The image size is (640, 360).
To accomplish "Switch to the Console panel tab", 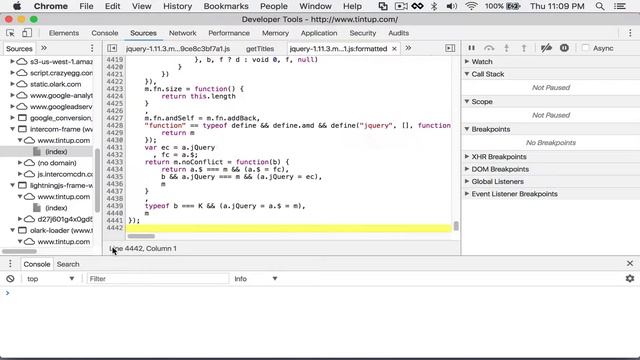I will [x=104, y=33].
